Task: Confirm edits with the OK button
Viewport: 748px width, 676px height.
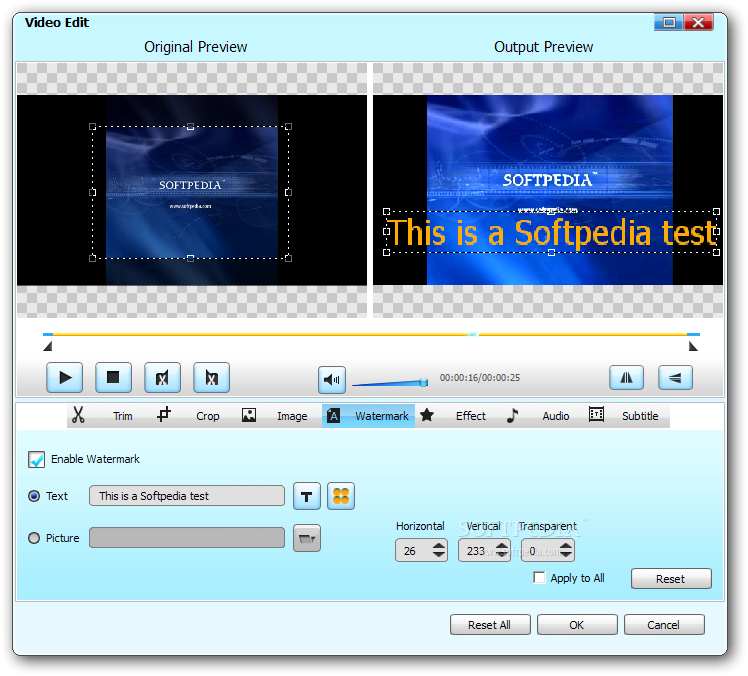Action: tap(577, 624)
